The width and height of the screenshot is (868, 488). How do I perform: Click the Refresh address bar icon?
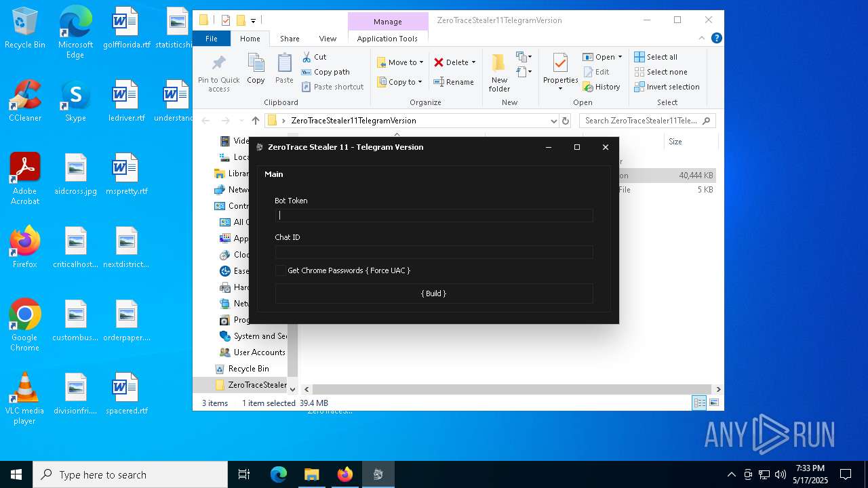tap(566, 121)
